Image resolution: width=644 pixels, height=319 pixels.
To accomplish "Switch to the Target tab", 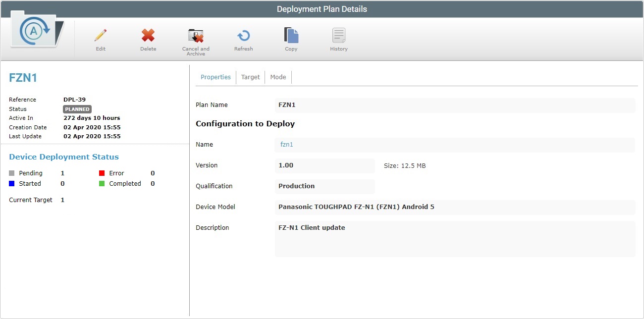I will (x=250, y=77).
